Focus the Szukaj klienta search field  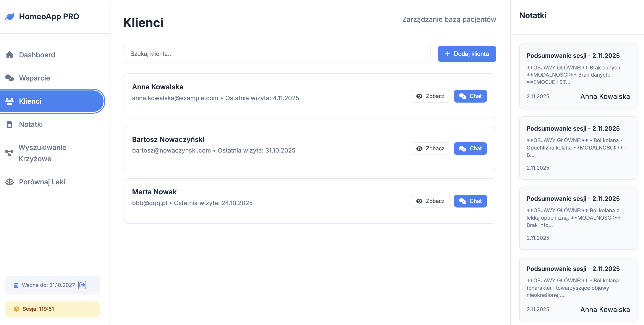(277, 54)
